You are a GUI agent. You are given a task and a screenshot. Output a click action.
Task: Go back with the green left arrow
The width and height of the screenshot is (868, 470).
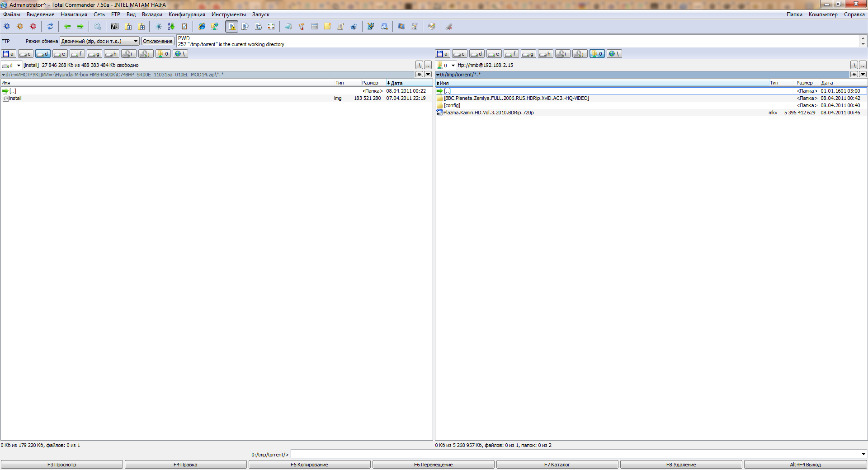[x=67, y=27]
